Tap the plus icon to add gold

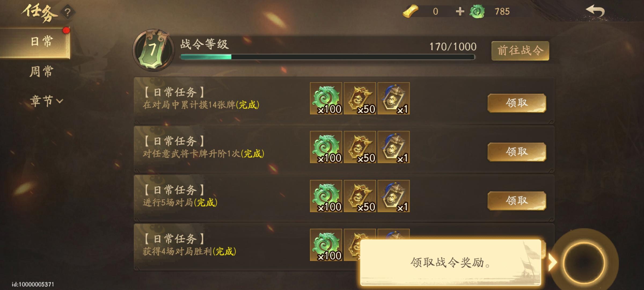click(460, 11)
